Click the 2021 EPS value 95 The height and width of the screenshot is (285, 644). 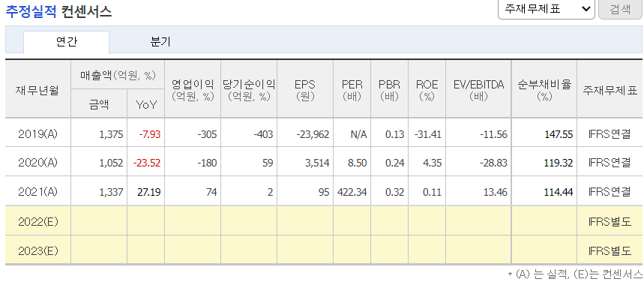(324, 192)
